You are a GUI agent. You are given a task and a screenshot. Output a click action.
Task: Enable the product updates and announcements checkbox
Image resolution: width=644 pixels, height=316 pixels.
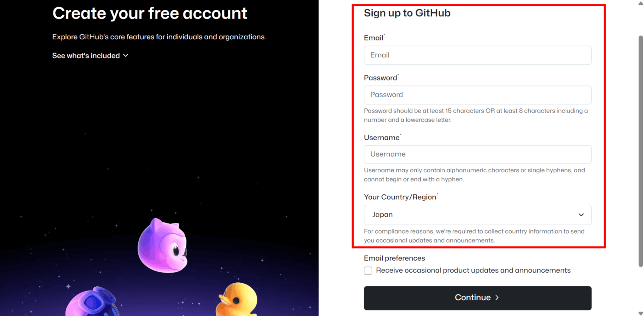tap(368, 271)
